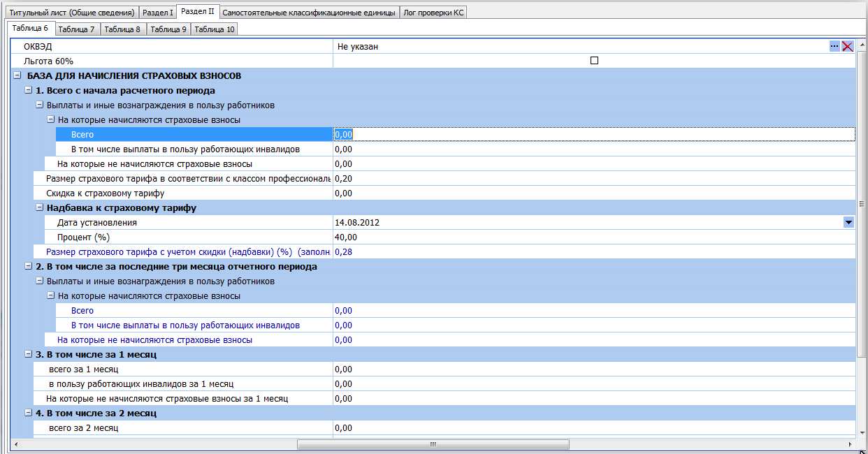Collapse '4. В том числе за 2 месяц'
Image resolution: width=868 pixels, height=454 pixels.
pos(28,413)
